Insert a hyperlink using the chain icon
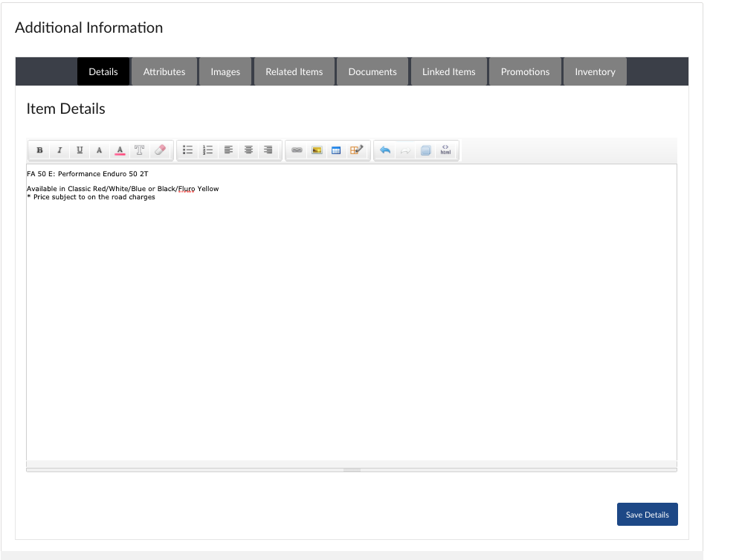 coord(296,149)
